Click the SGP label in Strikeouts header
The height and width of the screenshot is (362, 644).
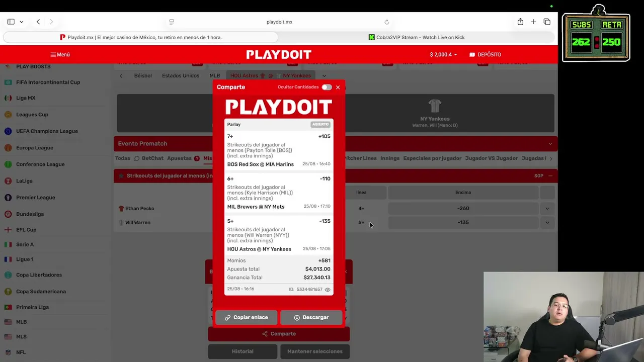click(x=539, y=176)
